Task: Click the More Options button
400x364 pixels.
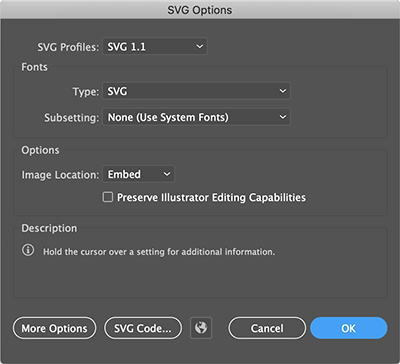Action: (x=54, y=328)
